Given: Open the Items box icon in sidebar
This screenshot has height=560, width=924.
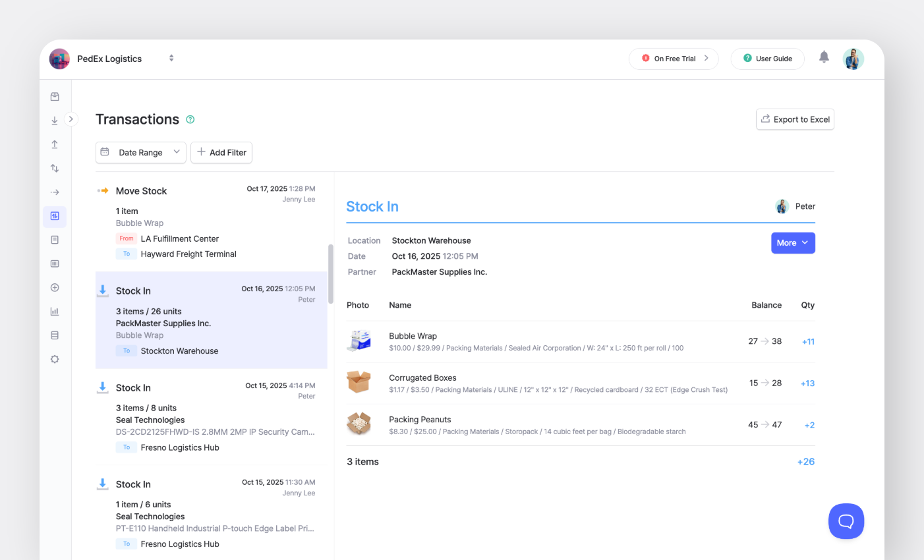Looking at the screenshot, I should pyautogui.click(x=55, y=97).
